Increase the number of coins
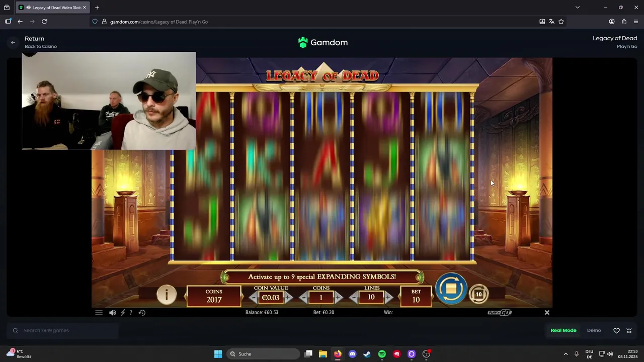Screen dimensions: 644x362 point(338,298)
